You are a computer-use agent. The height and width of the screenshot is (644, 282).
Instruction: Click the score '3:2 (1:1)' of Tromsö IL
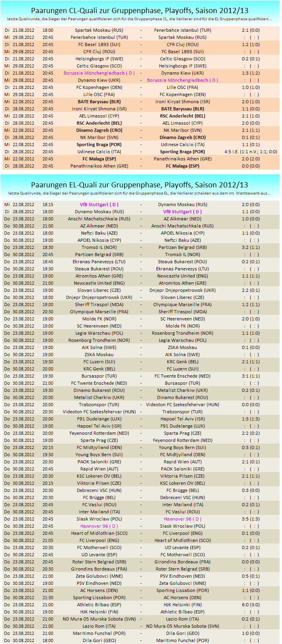(x=251, y=247)
